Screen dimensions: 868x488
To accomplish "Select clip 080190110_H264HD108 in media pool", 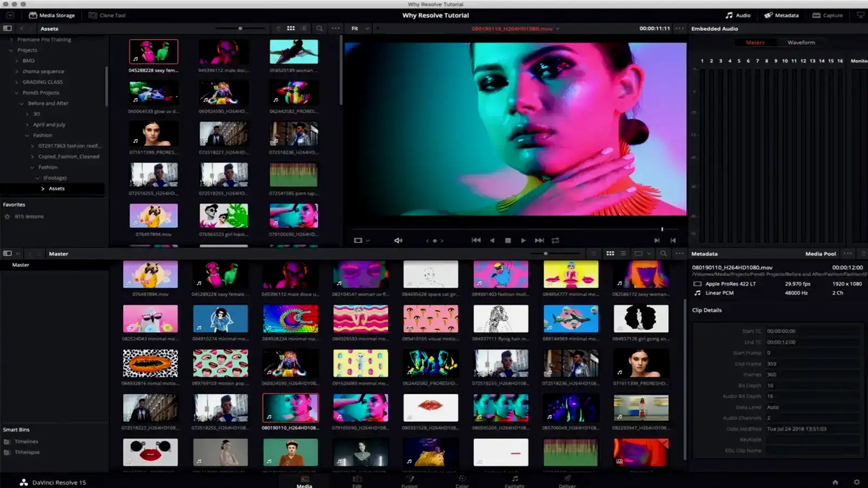I will (290, 408).
